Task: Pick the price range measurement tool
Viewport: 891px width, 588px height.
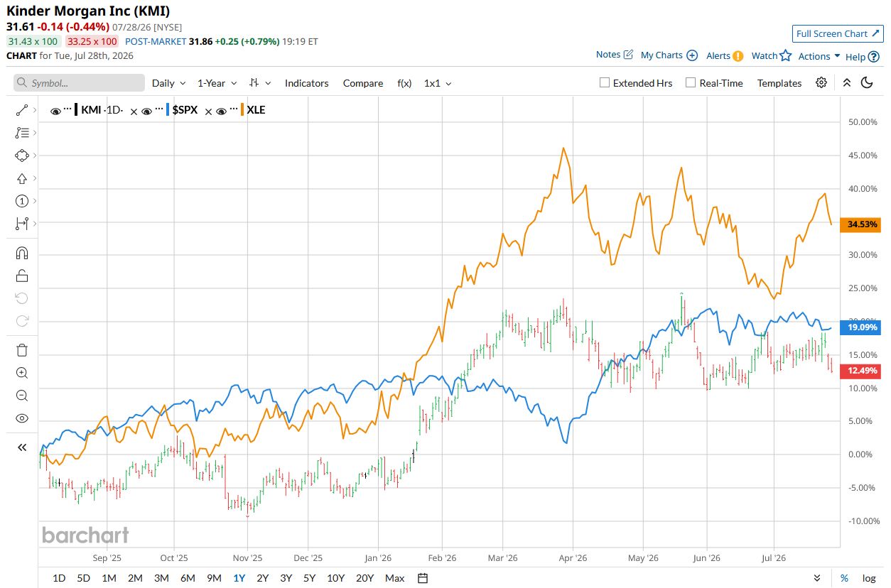Action: point(21,224)
